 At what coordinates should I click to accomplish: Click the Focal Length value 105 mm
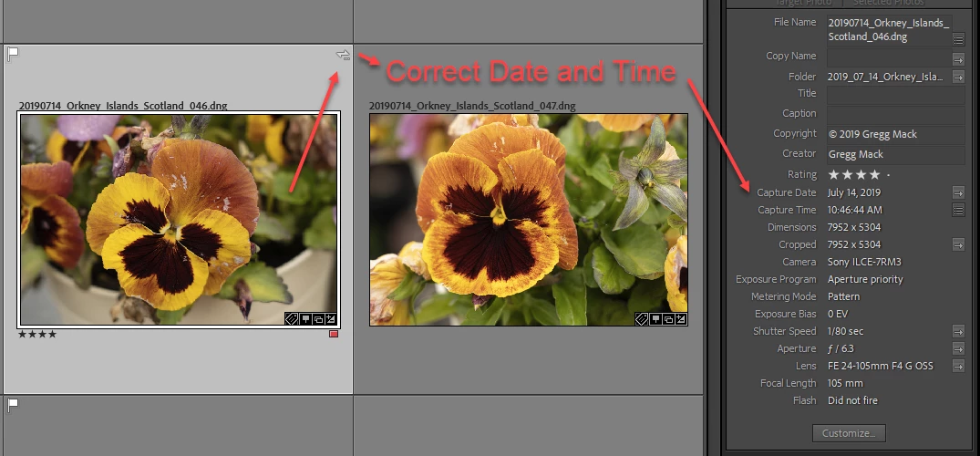845,383
